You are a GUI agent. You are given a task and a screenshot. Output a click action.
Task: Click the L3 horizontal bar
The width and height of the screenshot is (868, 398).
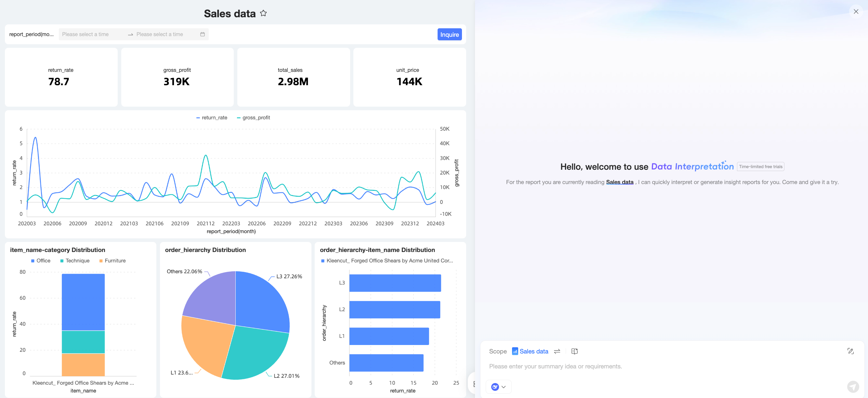(x=395, y=283)
